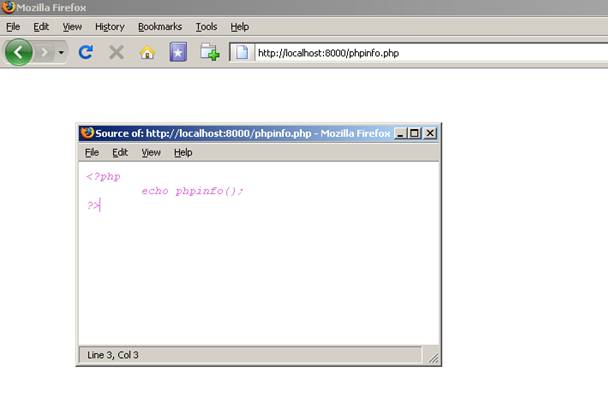
Task: Open the Tools menu
Action: click(x=206, y=27)
